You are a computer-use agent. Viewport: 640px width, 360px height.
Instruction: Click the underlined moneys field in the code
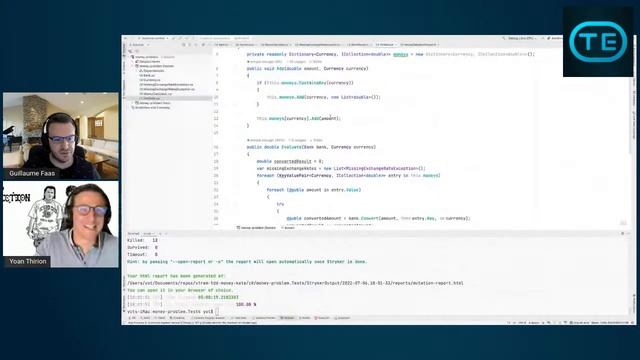[400, 54]
